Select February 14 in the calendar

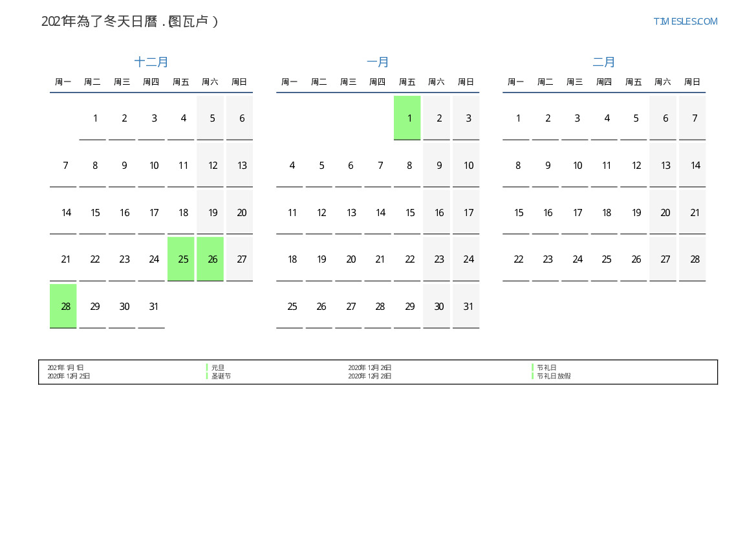[695, 166]
